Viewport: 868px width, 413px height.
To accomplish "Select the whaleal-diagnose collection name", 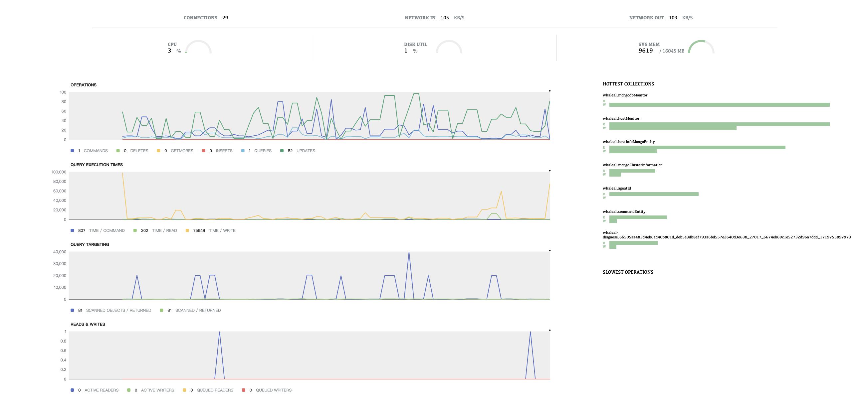I will point(727,235).
